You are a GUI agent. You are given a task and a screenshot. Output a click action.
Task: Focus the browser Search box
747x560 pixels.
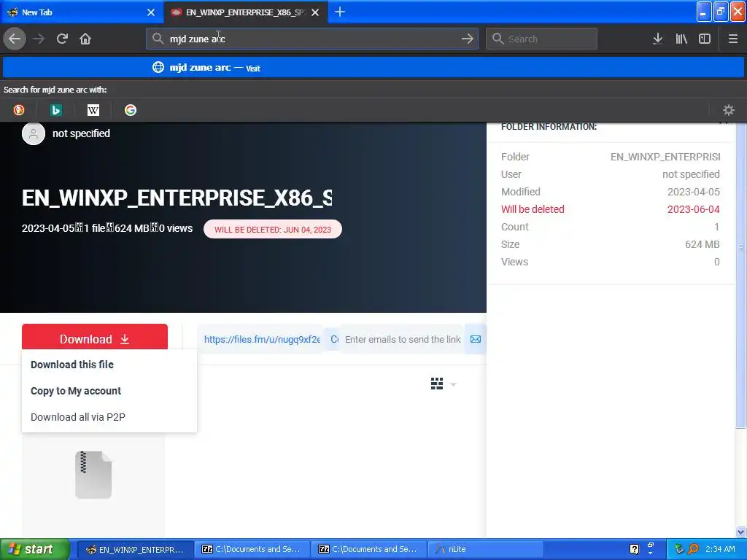tap(542, 39)
